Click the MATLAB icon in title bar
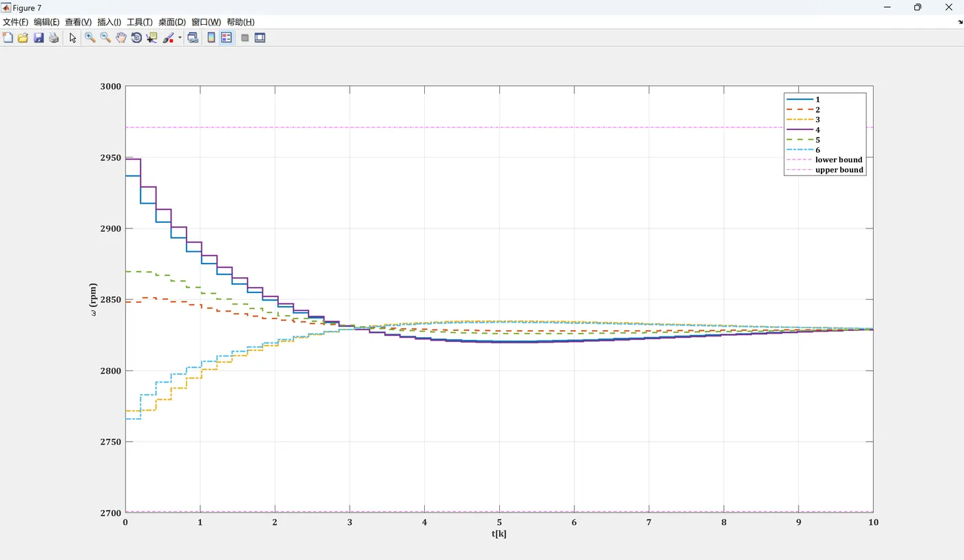Image resolution: width=964 pixels, height=560 pixels. (x=6, y=8)
